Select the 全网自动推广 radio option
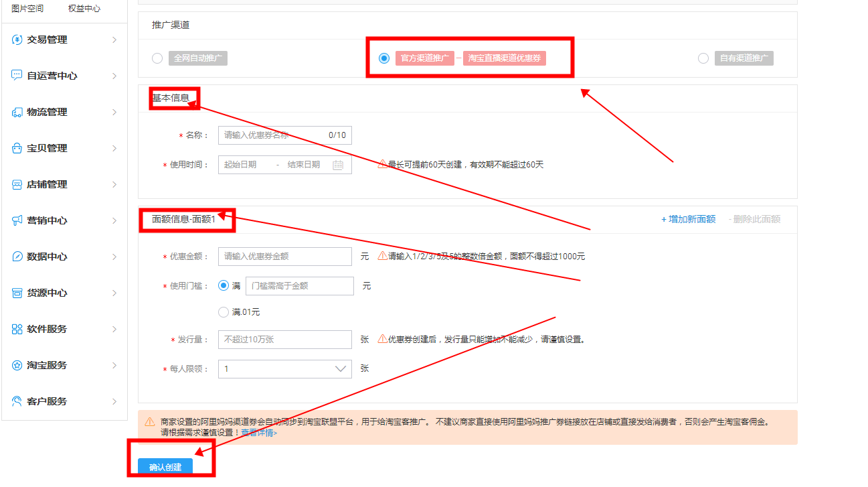This screenshot has height=487, width=868. point(157,58)
